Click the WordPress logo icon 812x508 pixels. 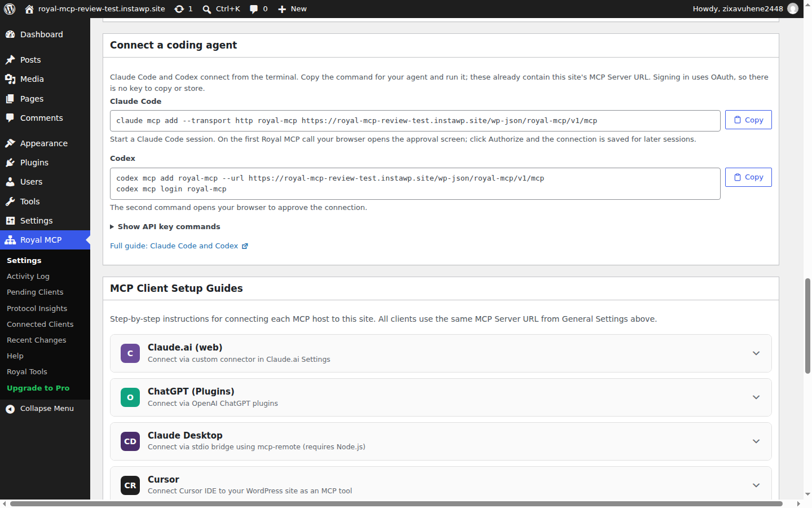point(10,9)
